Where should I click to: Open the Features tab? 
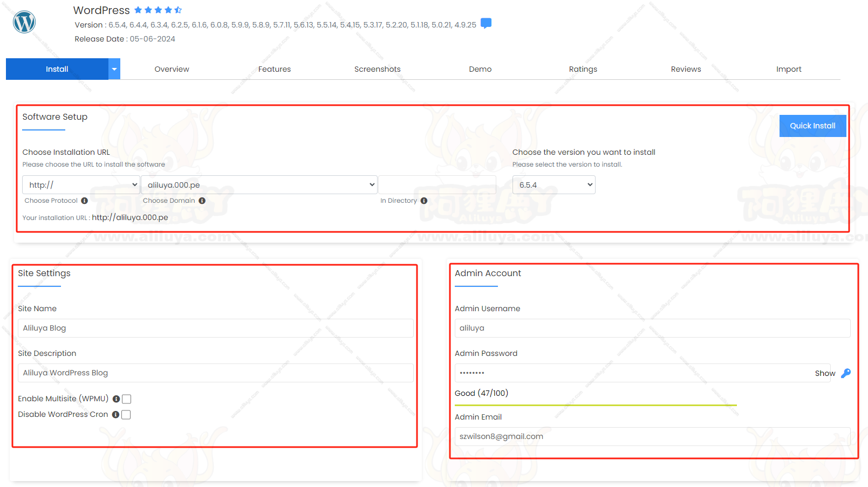coord(275,69)
